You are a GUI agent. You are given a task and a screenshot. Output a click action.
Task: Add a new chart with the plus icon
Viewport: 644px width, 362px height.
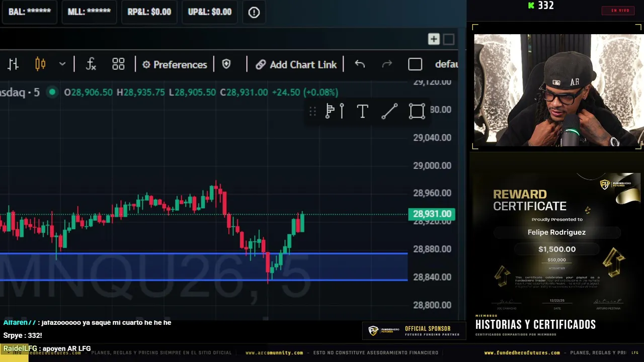pos(434,39)
